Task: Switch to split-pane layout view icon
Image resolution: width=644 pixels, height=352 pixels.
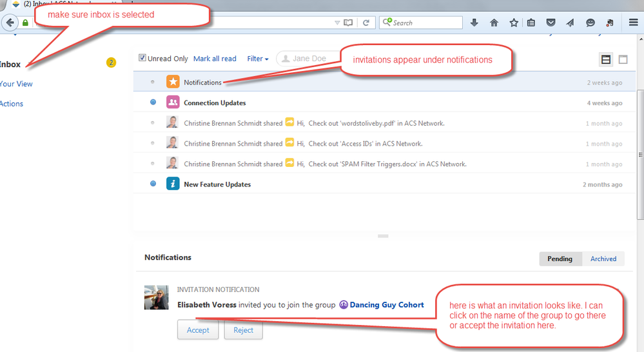Action: pos(605,59)
